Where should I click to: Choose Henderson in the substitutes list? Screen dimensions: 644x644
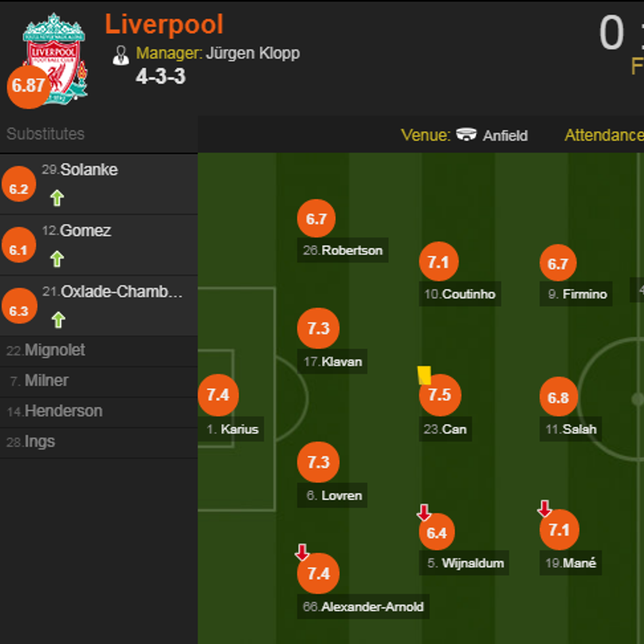pyautogui.click(x=63, y=411)
